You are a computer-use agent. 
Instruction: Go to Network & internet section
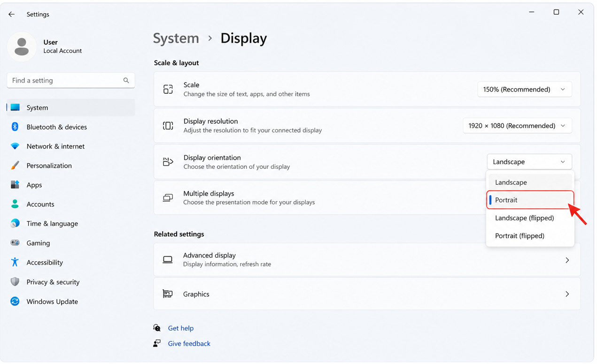click(55, 146)
